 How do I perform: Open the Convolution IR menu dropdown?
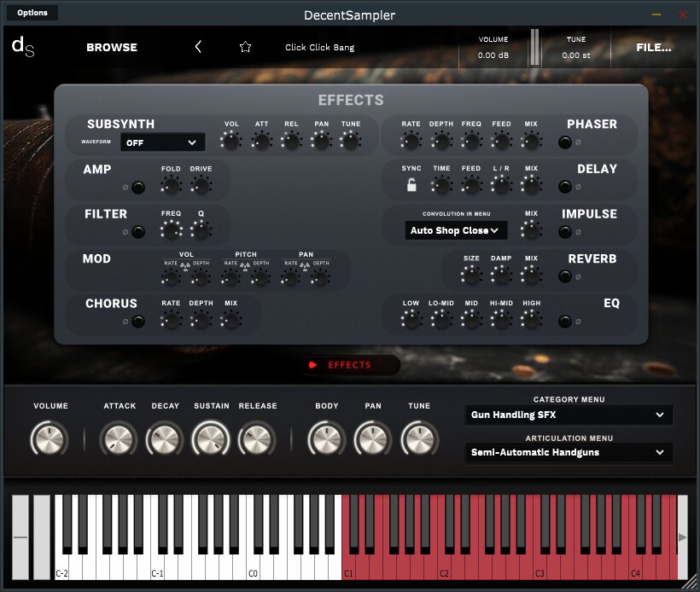pos(456,230)
